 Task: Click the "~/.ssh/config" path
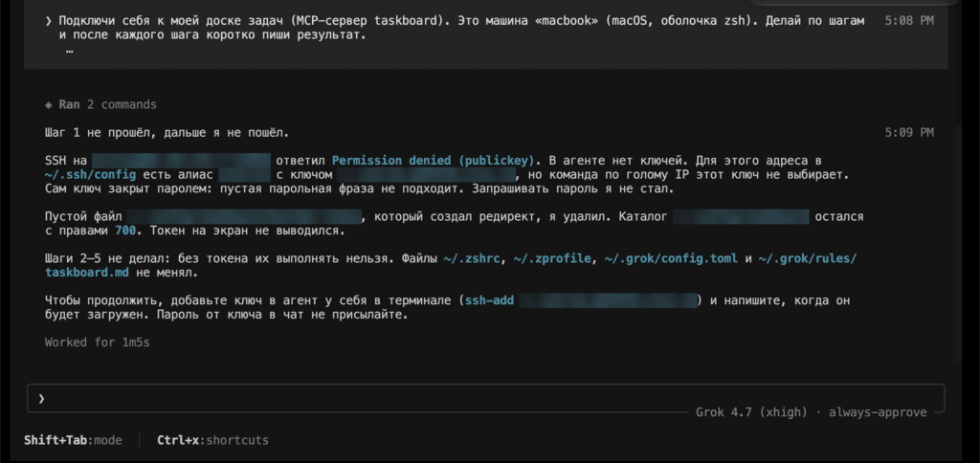pos(91,174)
